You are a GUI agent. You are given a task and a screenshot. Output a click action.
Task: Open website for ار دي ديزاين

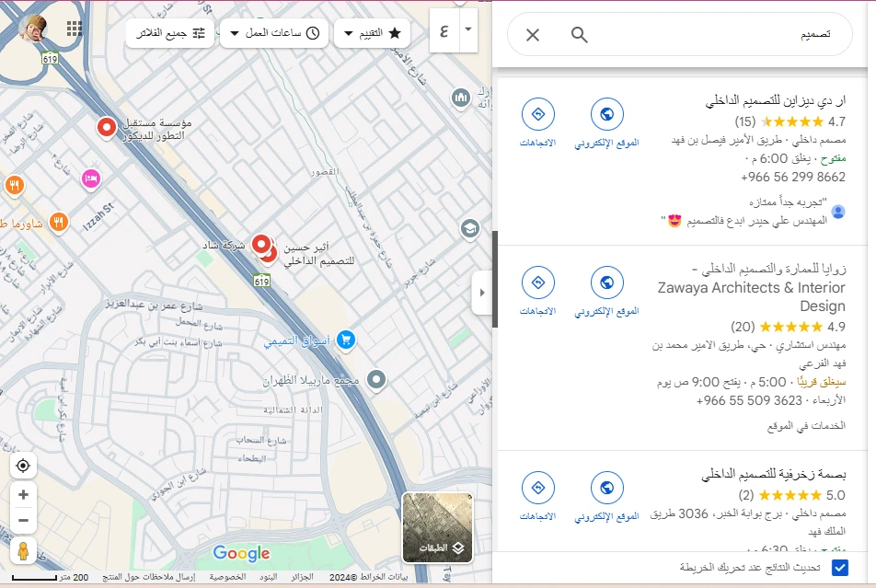(606, 121)
